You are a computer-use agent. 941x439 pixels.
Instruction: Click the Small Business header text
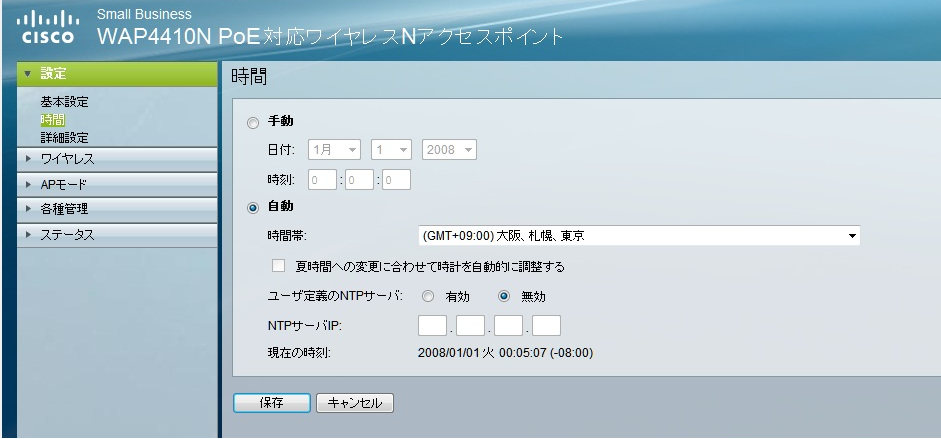tap(144, 14)
